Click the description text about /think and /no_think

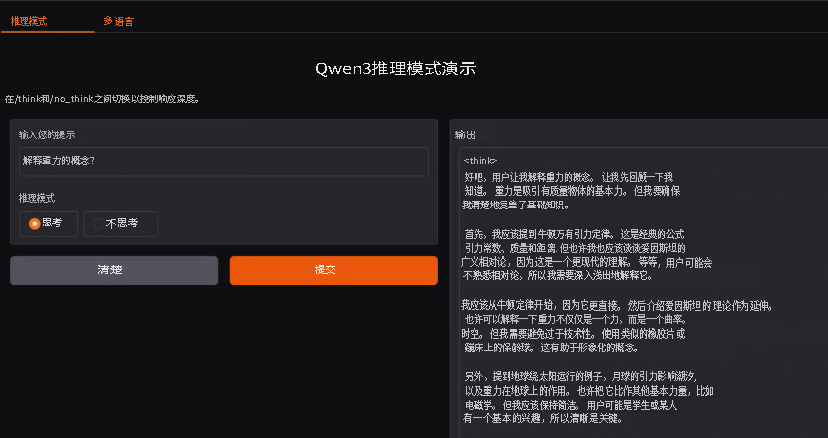coord(102,99)
